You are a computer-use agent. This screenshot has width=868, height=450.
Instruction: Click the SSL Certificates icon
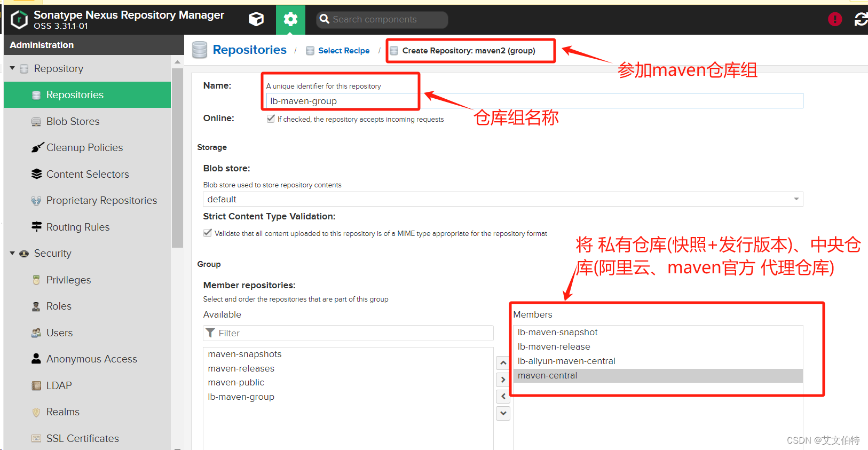(36, 438)
